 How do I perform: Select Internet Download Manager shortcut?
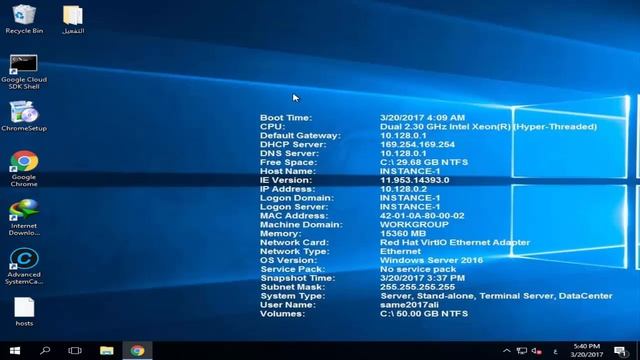pos(24,217)
